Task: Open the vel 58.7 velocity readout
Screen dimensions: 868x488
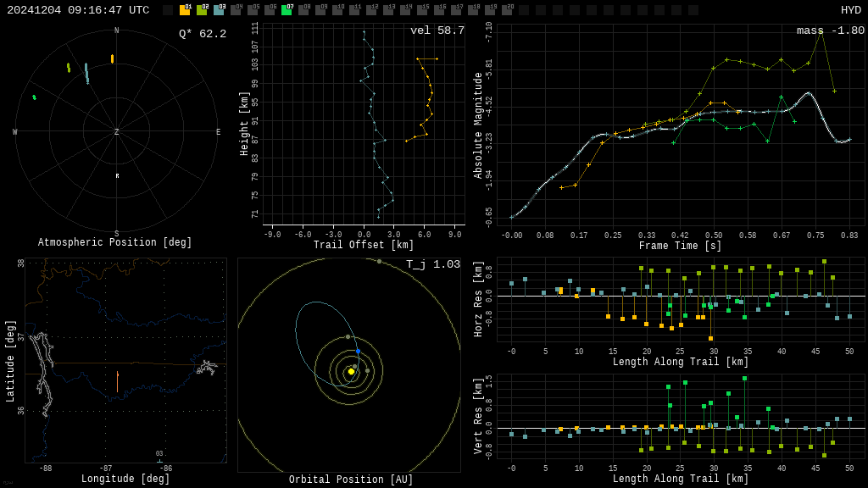Action: [437, 30]
